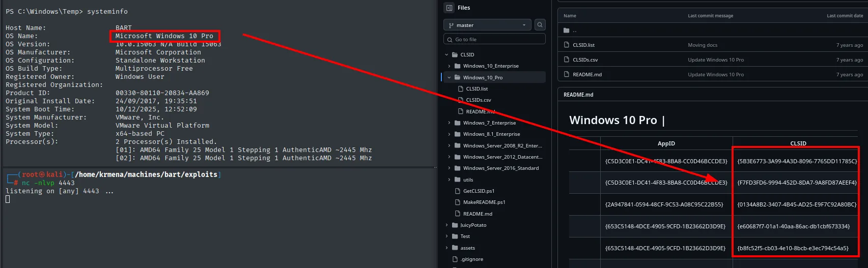Click the CLSID.list file icon in table
The image size is (868, 268).
567,45
